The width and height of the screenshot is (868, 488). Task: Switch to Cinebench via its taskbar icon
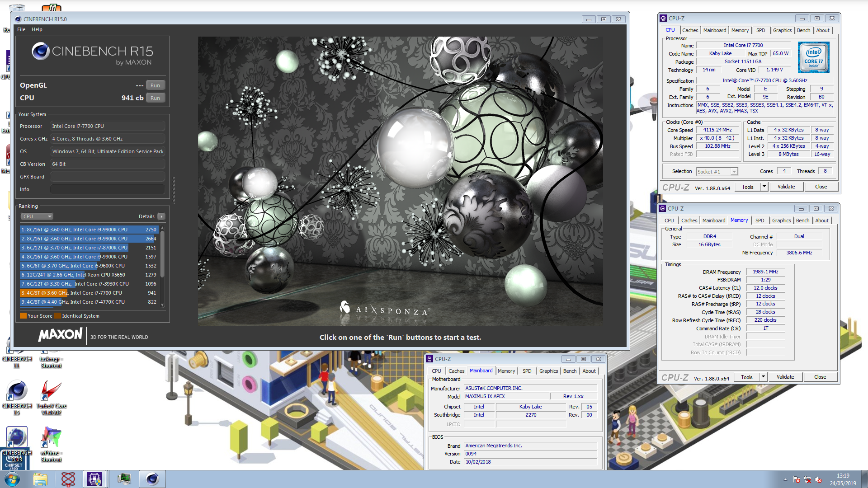pos(152,479)
